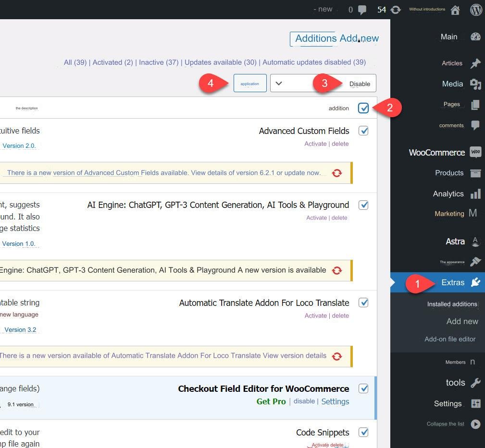Filter by Activated (2) plugins
The image size is (485, 448).
(x=112, y=62)
